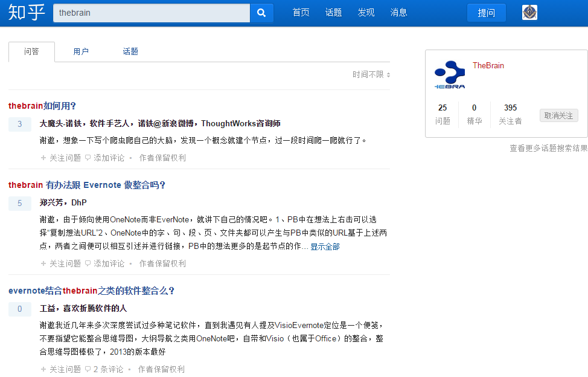The image size is (588, 377).
Task: Click the Zhihu 知乎 logo
Action: 27,12
